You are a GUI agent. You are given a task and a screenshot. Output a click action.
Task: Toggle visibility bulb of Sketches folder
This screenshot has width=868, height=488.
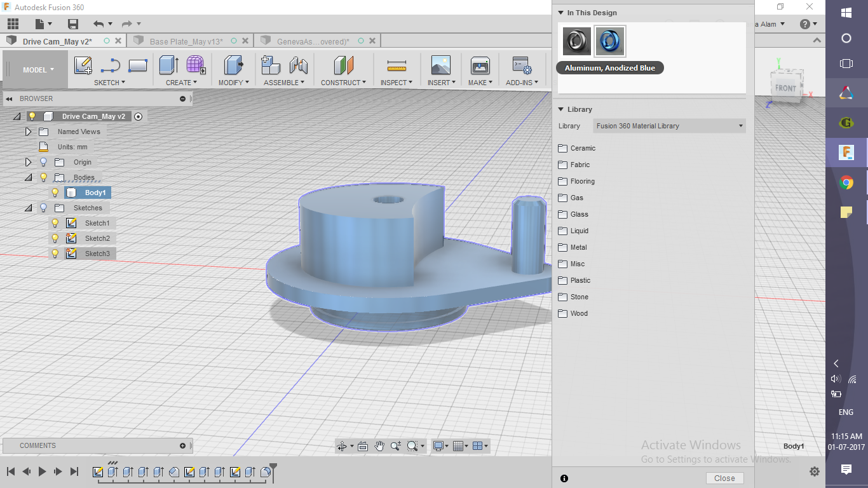tap(43, 208)
